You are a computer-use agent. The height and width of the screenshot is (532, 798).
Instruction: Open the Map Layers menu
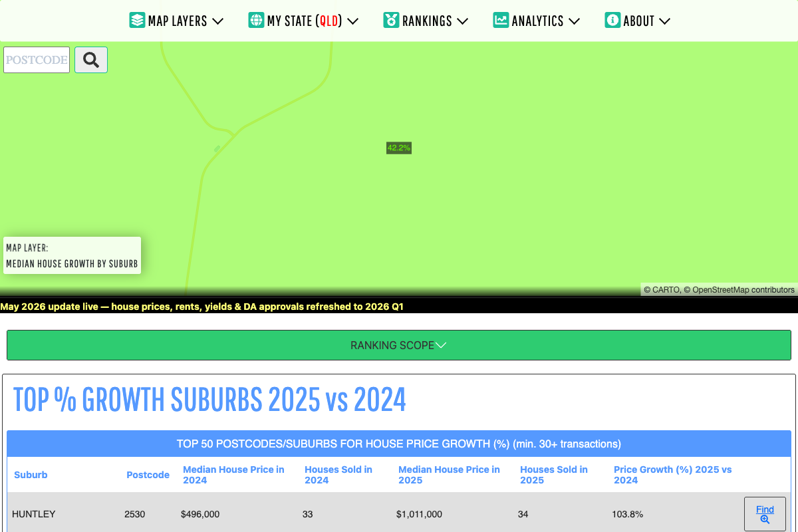176,21
